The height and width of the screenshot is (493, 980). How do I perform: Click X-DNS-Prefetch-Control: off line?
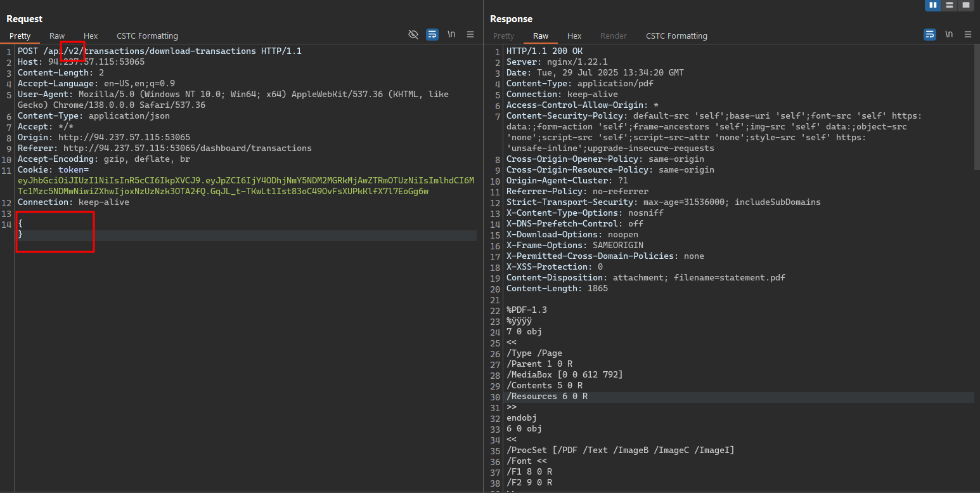575,223
